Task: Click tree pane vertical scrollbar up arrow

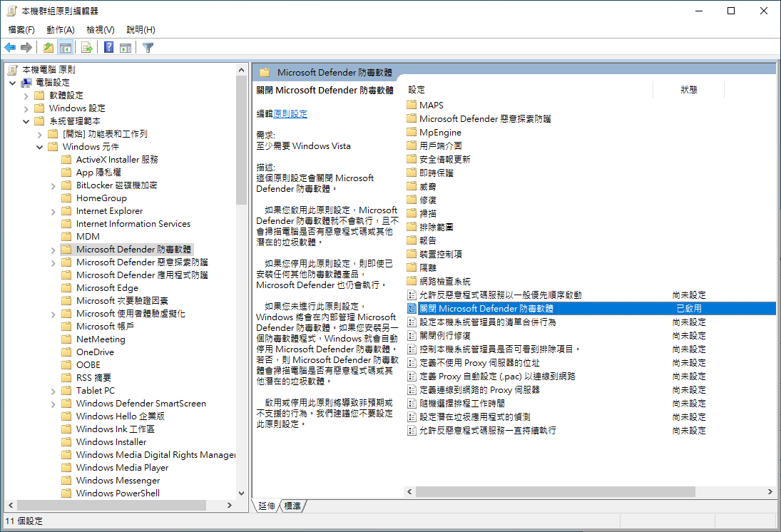Action: tap(241, 70)
